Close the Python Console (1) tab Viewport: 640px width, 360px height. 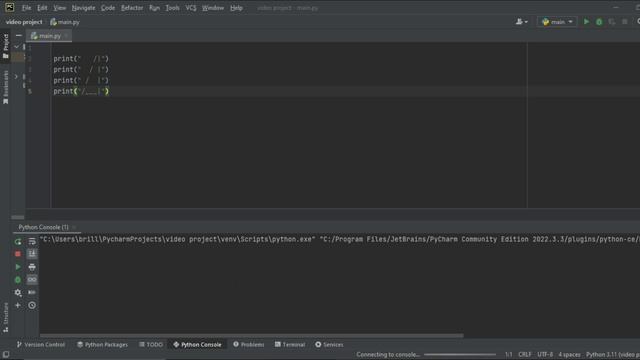[74, 227]
